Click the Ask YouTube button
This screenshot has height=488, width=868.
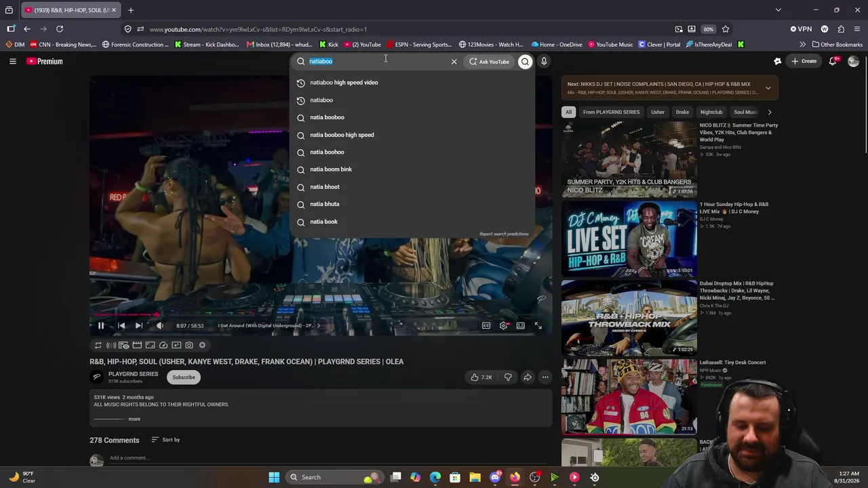tap(489, 62)
